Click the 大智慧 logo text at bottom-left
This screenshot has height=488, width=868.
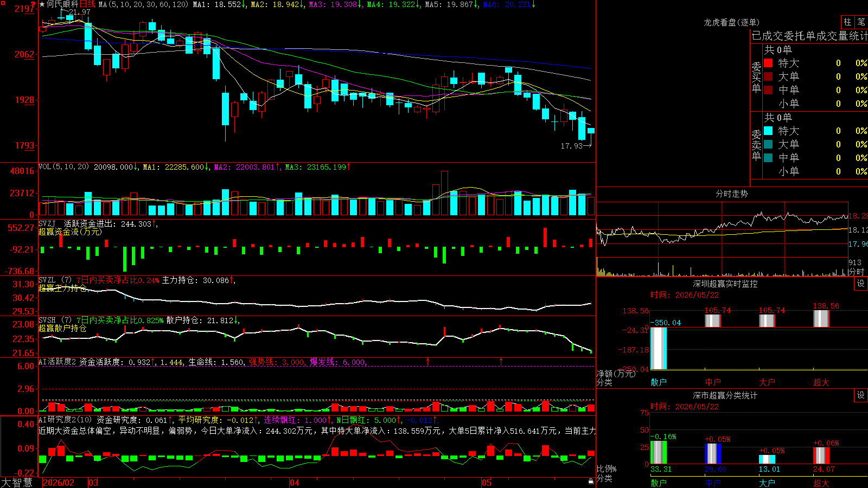(17, 483)
